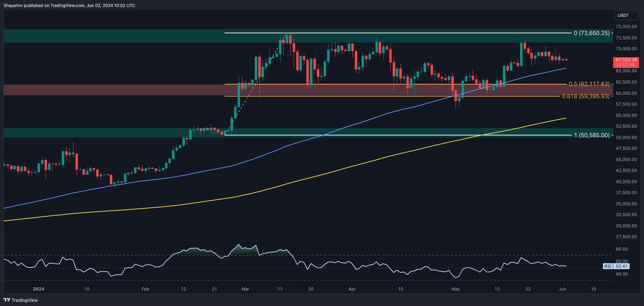Click the Jun label on the time axis
This screenshot has width=644, height=306.
click(562, 289)
